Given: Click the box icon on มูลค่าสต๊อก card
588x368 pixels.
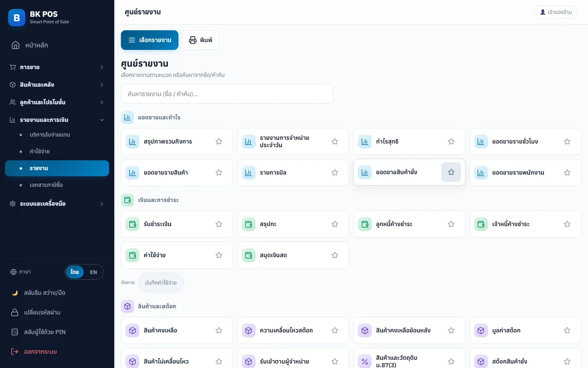Looking at the screenshot, I should [481, 330].
